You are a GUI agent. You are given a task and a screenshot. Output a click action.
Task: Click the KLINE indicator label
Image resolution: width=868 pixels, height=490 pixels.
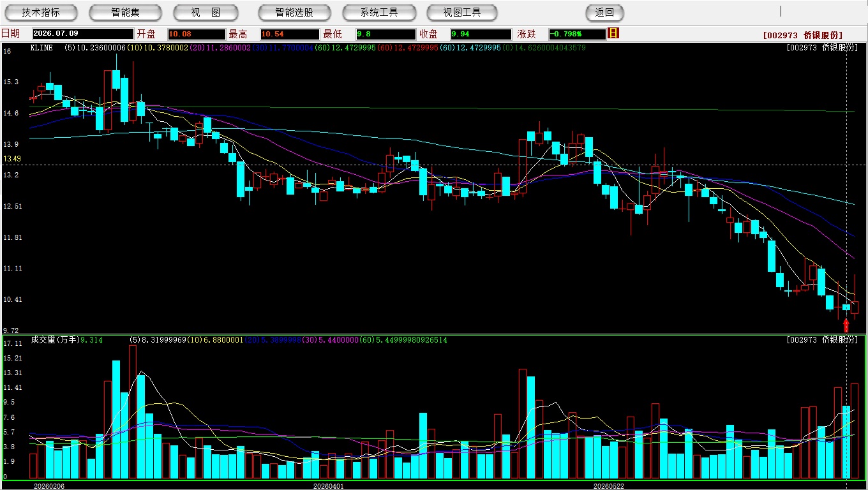click(41, 48)
